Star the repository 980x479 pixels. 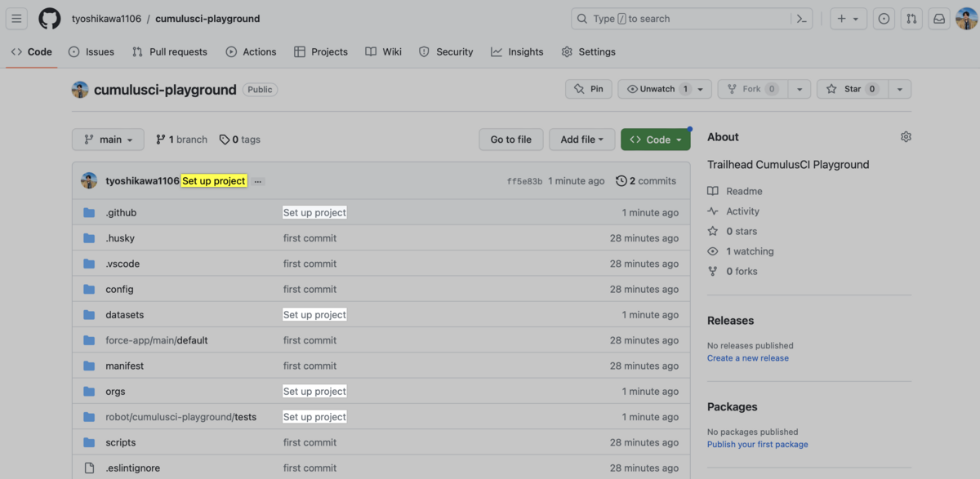coord(852,89)
